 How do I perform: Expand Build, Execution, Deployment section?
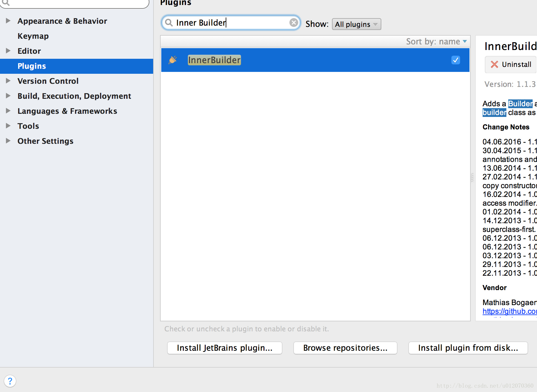(x=8, y=96)
